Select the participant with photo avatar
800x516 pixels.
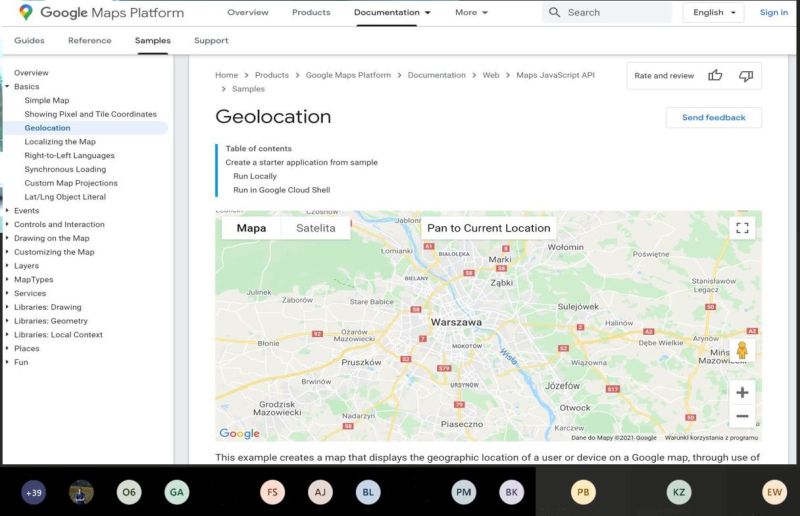81,492
